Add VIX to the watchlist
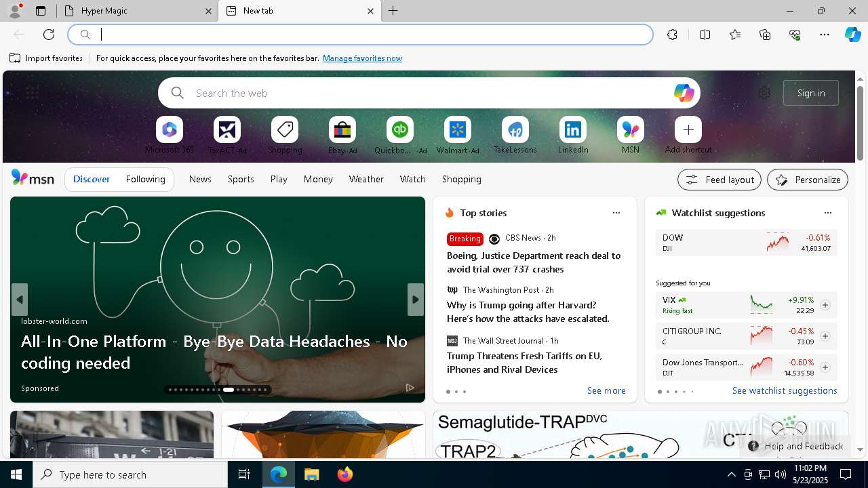Screen dimensions: 868x488 pyautogui.click(x=825, y=305)
